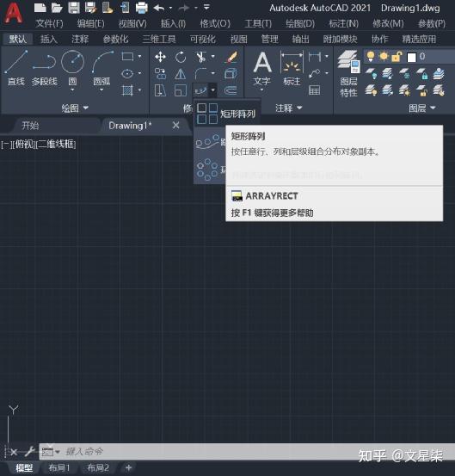The width and height of the screenshot is (455, 476).
Task: Open the Modify (修改) menu
Action: pos(388,23)
